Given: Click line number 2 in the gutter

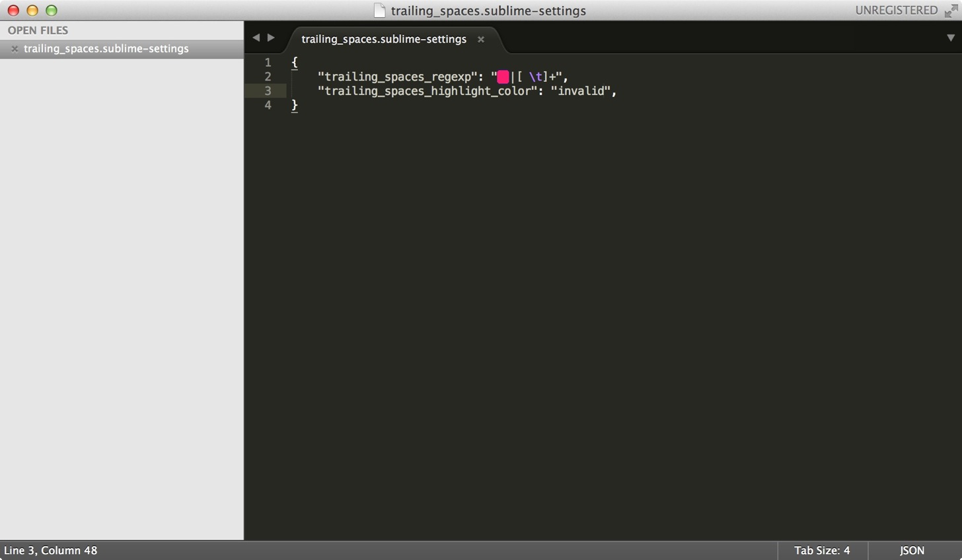Looking at the screenshot, I should (x=268, y=77).
